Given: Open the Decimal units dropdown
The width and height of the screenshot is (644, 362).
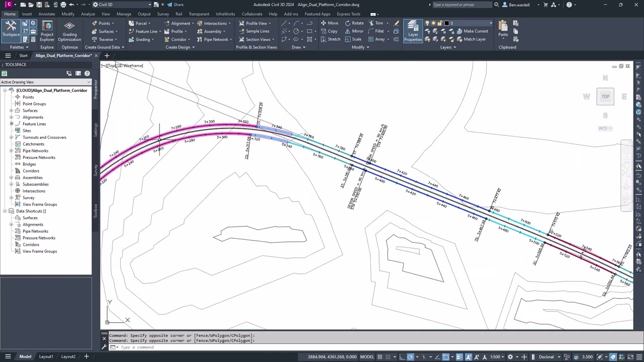Looking at the screenshot, I should (549, 357).
